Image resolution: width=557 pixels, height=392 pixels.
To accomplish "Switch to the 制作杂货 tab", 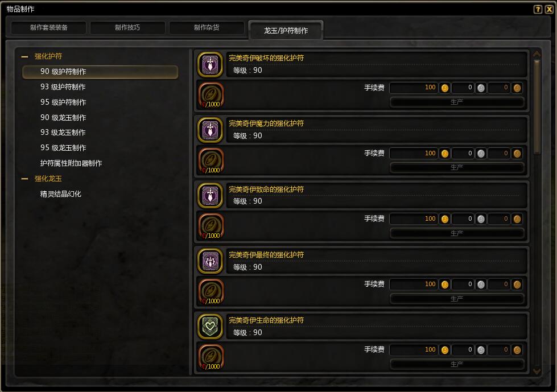I will [x=207, y=28].
